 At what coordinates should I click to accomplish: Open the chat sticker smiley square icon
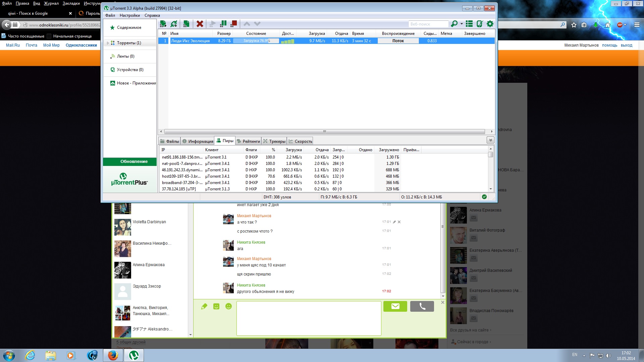coord(216,306)
